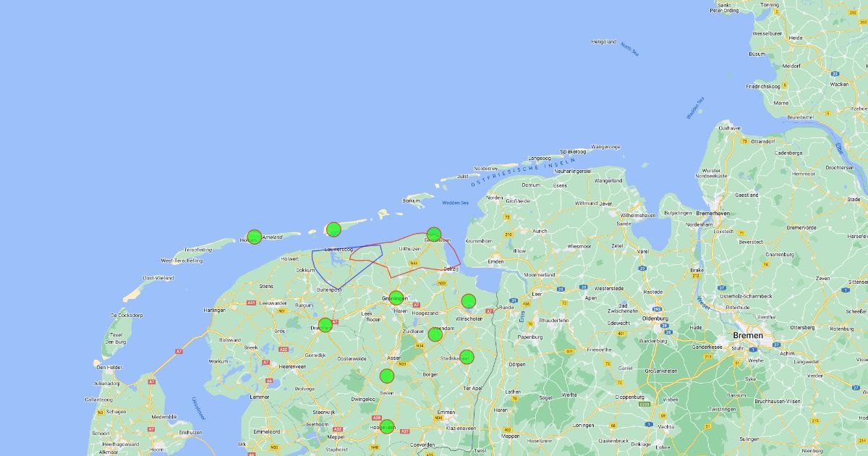Click the Wangerooge island label

coord(605,147)
